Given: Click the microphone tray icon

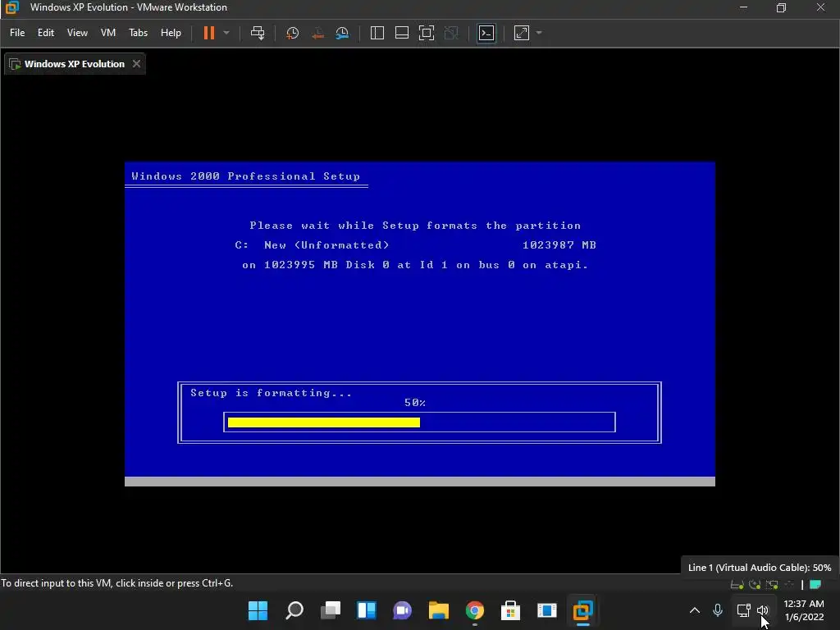Looking at the screenshot, I should pyautogui.click(x=718, y=610).
